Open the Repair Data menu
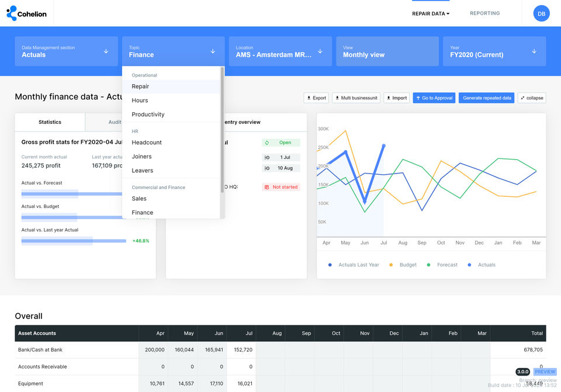Viewport: 561px width, 392px height. tap(431, 13)
